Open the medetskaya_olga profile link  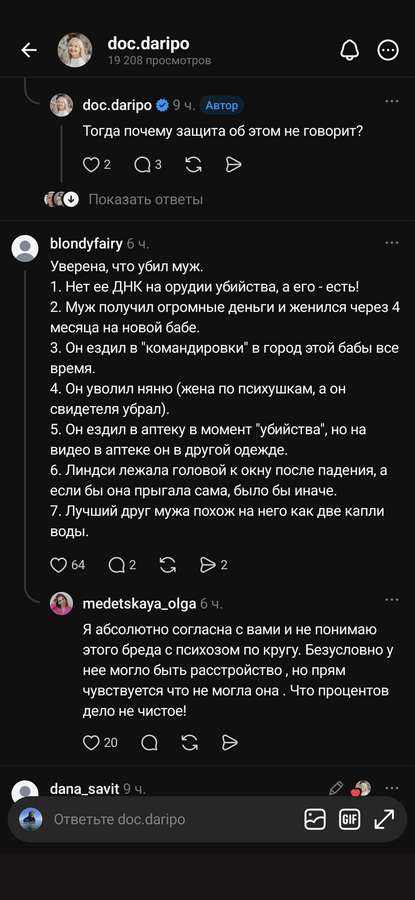tap(139, 604)
